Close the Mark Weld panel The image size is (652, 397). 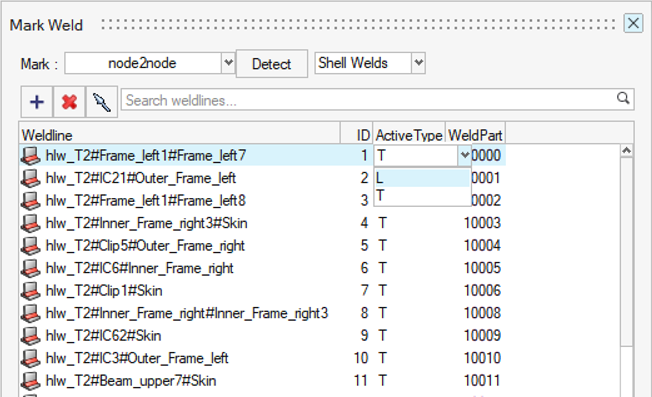coord(633,23)
